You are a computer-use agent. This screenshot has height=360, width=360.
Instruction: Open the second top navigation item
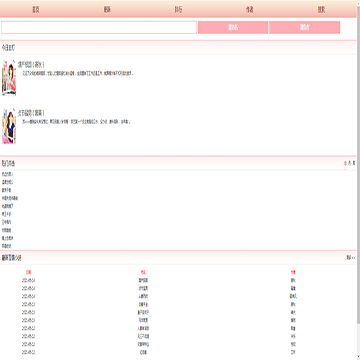pos(107,10)
